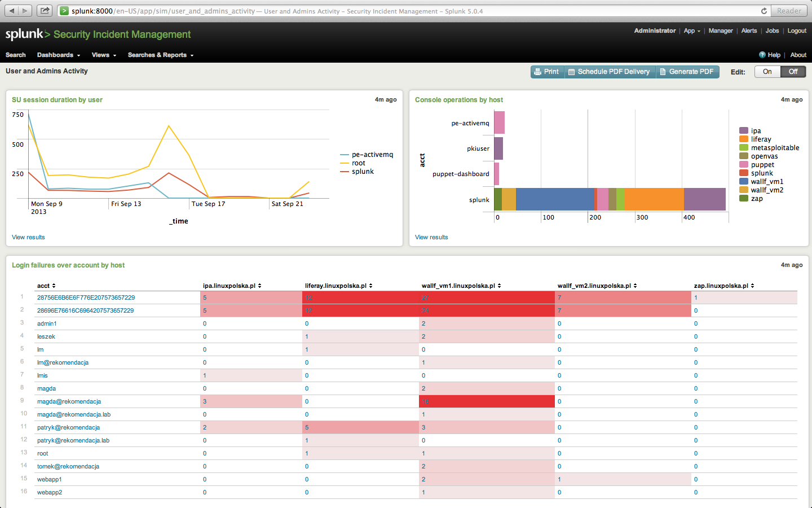Image resolution: width=812 pixels, height=508 pixels.
Task: Go forward with the browser forward arrow
Action: pos(25,11)
